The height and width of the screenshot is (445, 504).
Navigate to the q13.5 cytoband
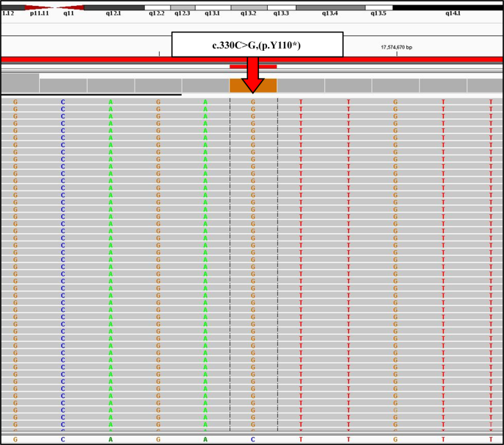point(379,7)
